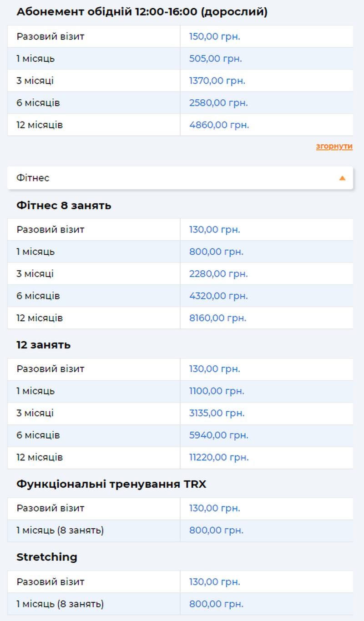Click the '12 занять' heading
Image resolution: width=364 pixels, height=621 pixels.
[43, 345]
